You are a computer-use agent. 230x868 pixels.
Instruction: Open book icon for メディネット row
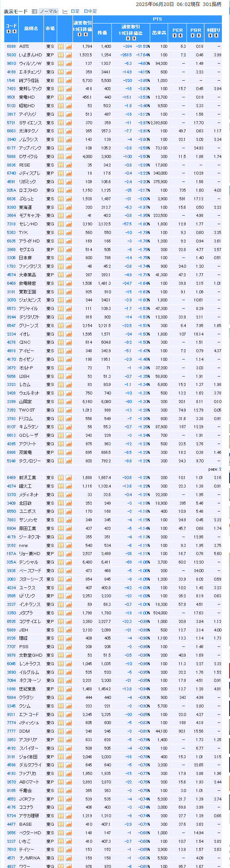pos(61,495)
